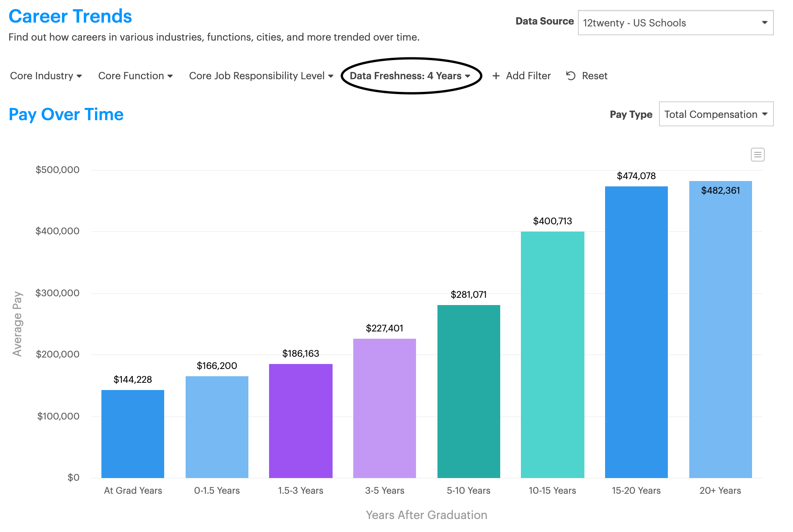This screenshot has height=532, width=793.
Task: Open the Data Freshness: 4 Years filter
Action: coord(410,76)
